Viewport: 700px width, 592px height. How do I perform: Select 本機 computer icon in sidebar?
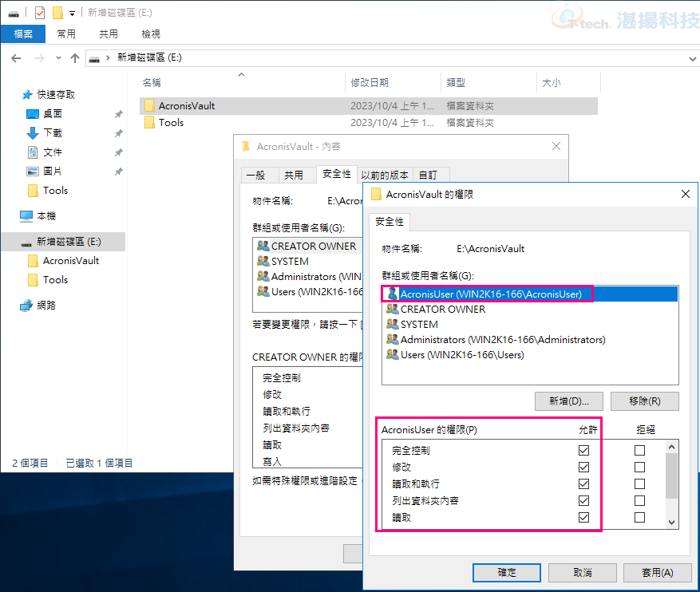tap(26, 216)
